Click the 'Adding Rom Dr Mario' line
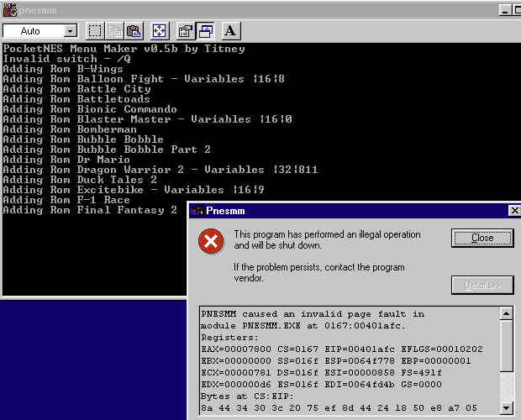 pyautogui.click(x=66, y=160)
